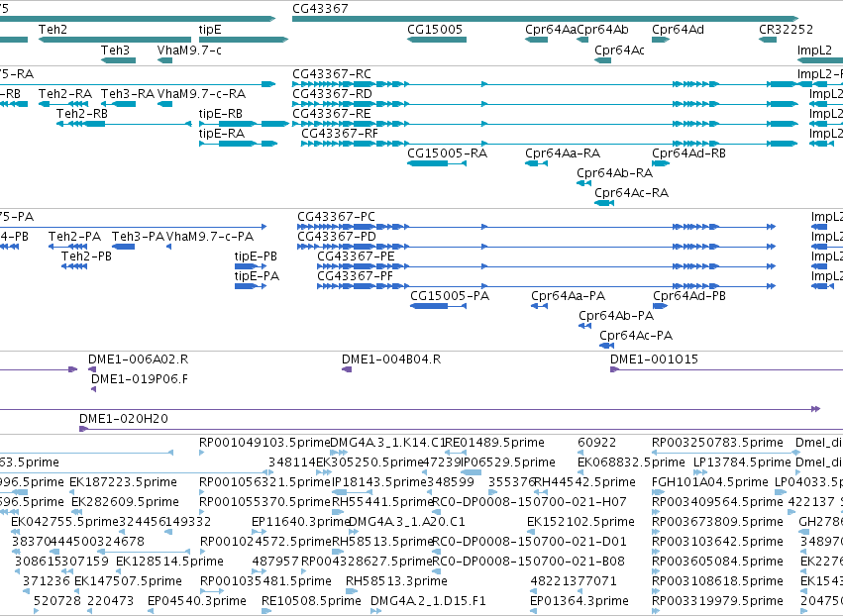Click the LP13784.5prime EST label
The image size is (843, 616).
(x=742, y=462)
